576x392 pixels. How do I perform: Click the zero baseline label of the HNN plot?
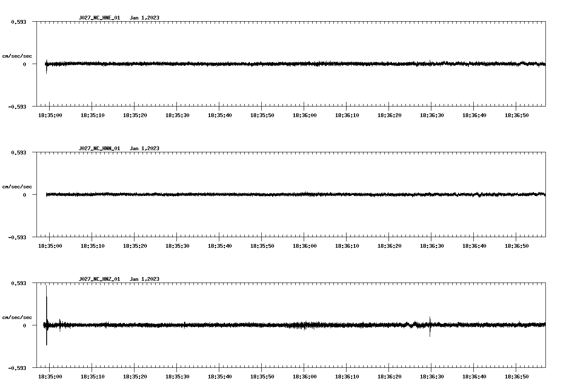pos(25,195)
